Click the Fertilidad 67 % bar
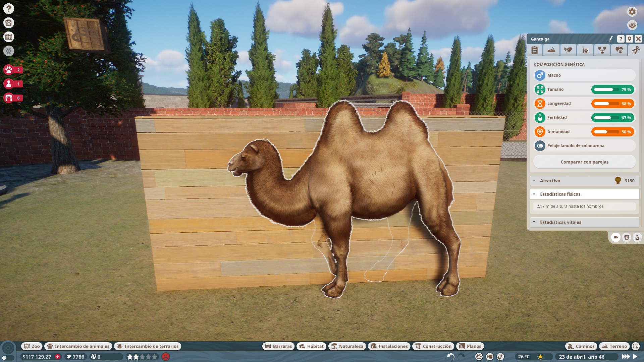Screen dimensions: 644x362 612,118
